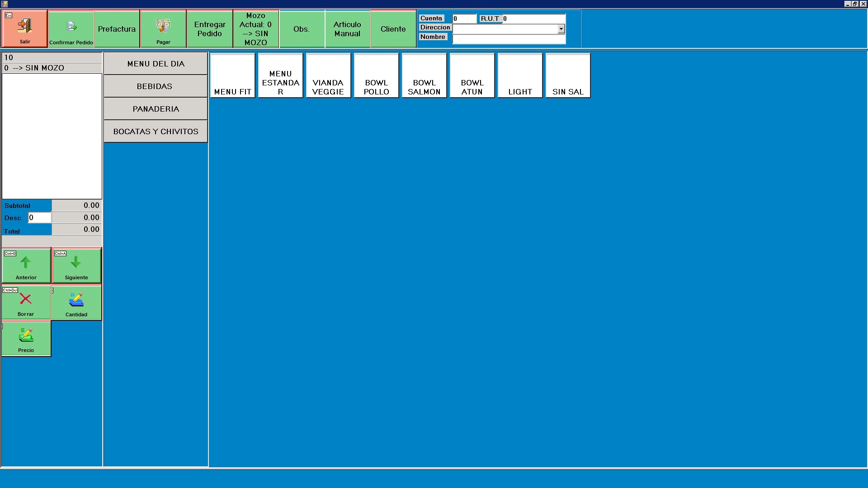Open the Articulo Manual button
Screen dimensions: 868x488
pos(347,29)
